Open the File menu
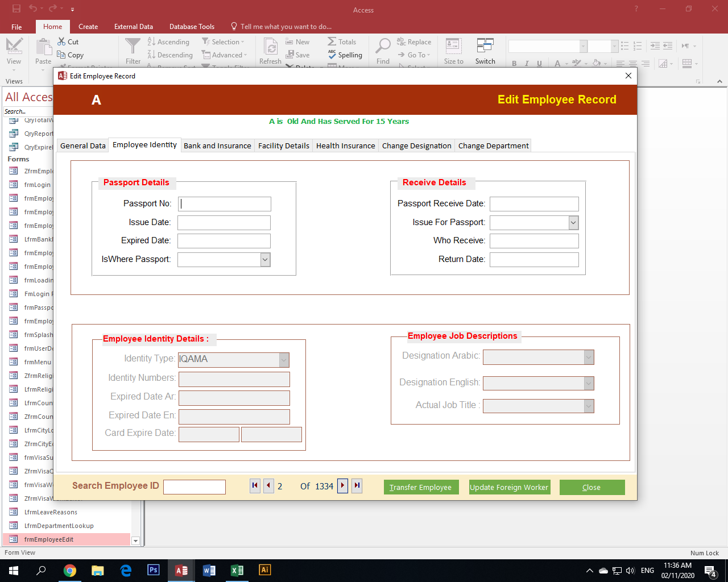This screenshot has height=582, width=728. pos(17,27)
